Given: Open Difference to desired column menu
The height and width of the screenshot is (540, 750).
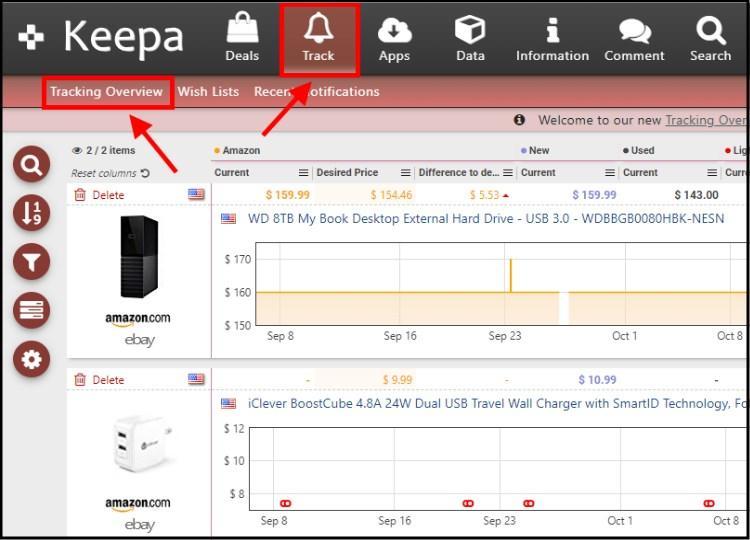Looking at the screenshot, I should pos(508,173).
